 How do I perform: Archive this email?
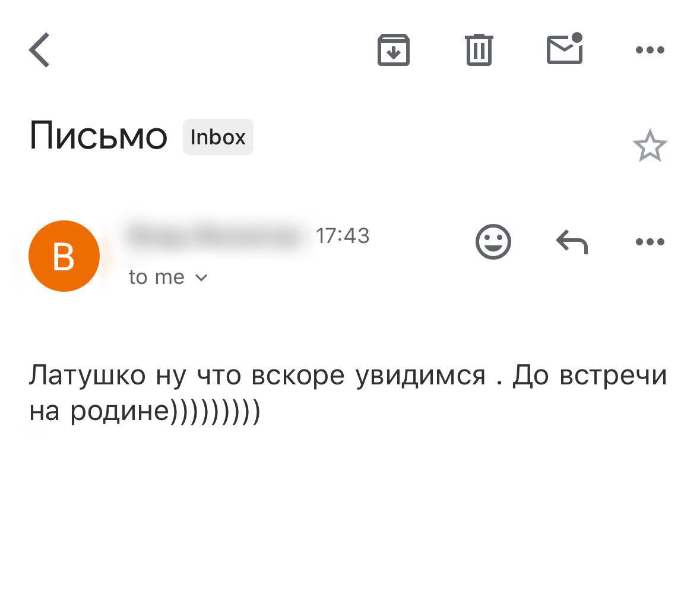(x=394, y=50)
